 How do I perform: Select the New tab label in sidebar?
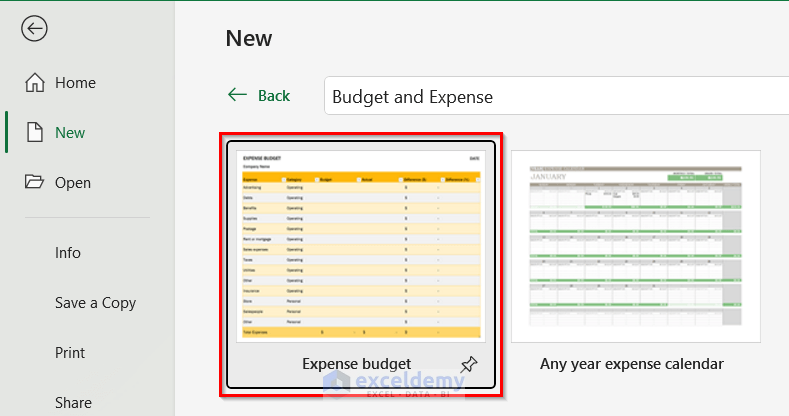pos(70,132)
